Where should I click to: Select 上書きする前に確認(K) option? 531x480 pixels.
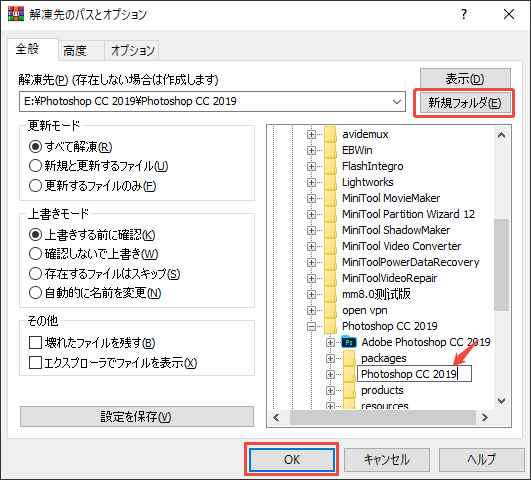coord(92,235)
